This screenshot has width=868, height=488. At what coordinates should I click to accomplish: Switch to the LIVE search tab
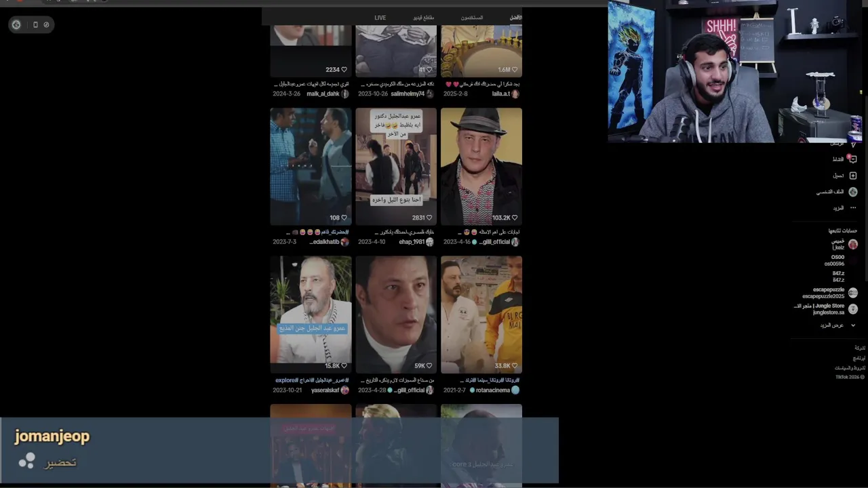point(380,18)
